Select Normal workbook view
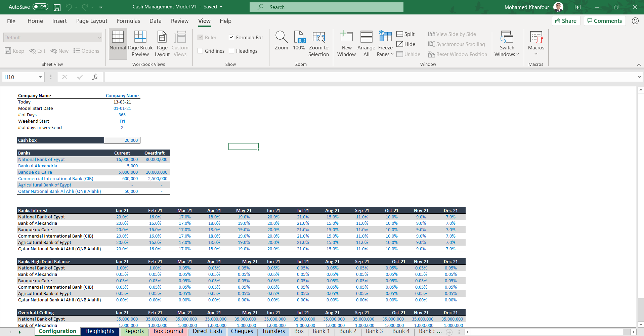Screen dimensions: 644x336 pos(118,44)
